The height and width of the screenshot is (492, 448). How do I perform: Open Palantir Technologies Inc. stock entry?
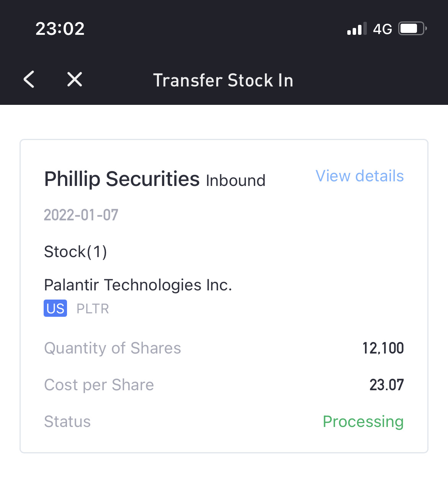click(138, 285)
